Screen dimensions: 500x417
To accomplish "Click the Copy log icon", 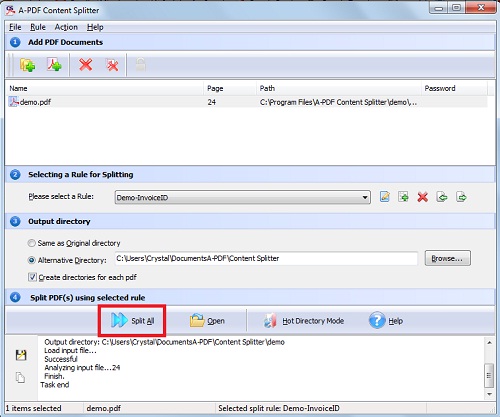I will [x=20, y=377].
